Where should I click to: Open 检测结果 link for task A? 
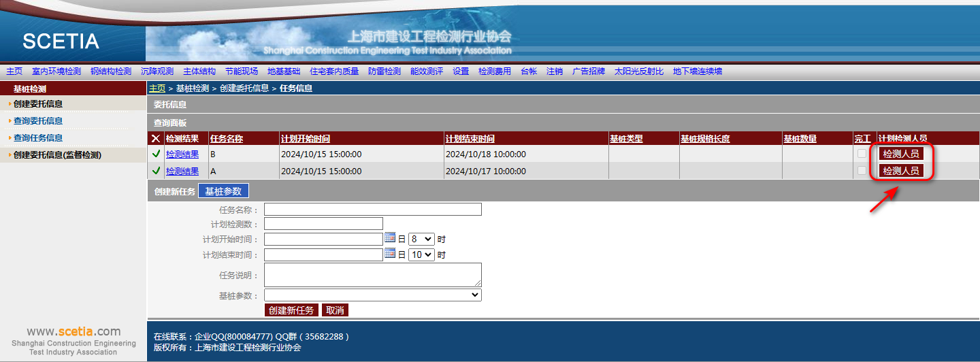[182, 171]
